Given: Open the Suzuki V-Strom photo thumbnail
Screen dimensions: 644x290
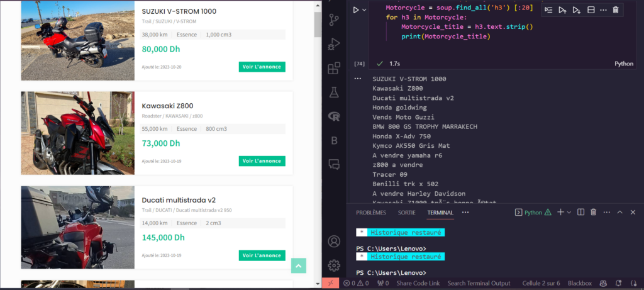Looking at the screenshot, I should [77, 40].
